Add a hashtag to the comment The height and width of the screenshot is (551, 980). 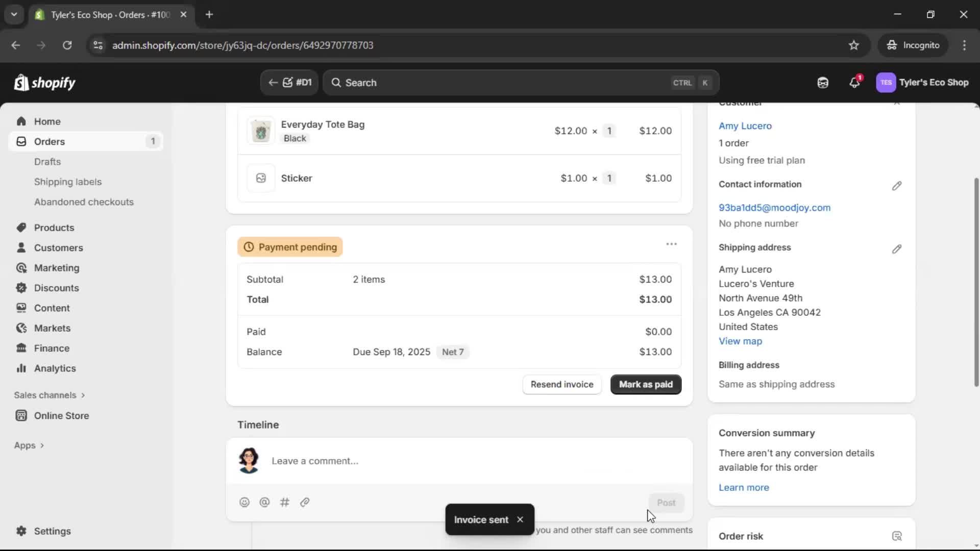285,502
